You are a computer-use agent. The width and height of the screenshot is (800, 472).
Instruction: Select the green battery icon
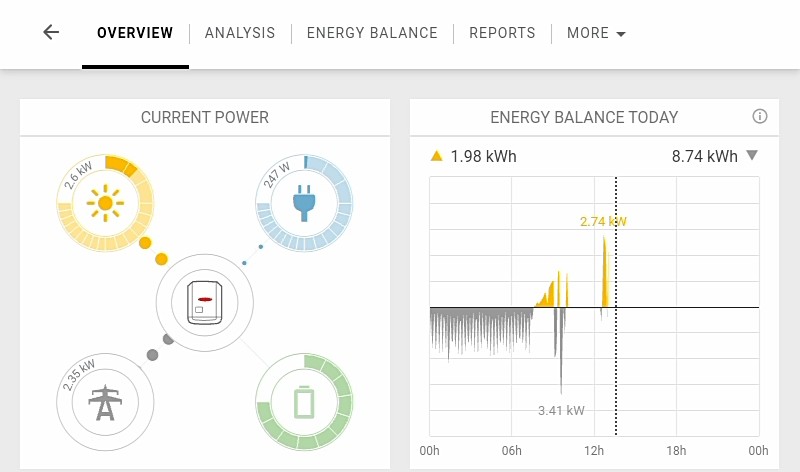(304, 403)
